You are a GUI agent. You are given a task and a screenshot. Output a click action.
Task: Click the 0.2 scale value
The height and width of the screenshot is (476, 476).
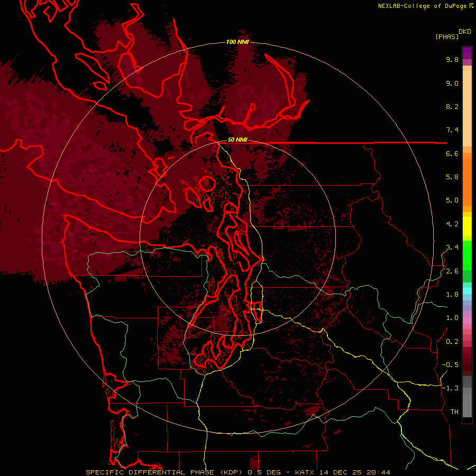click(x=452, y=342)
